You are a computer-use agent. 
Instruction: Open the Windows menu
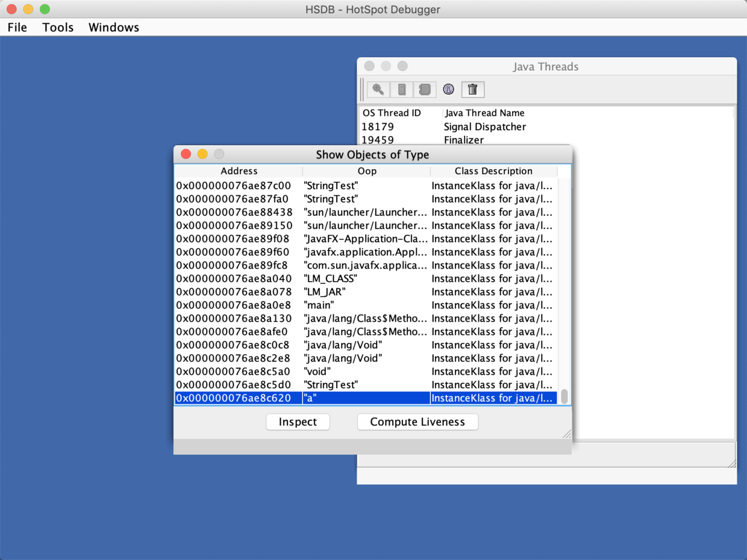113,27
